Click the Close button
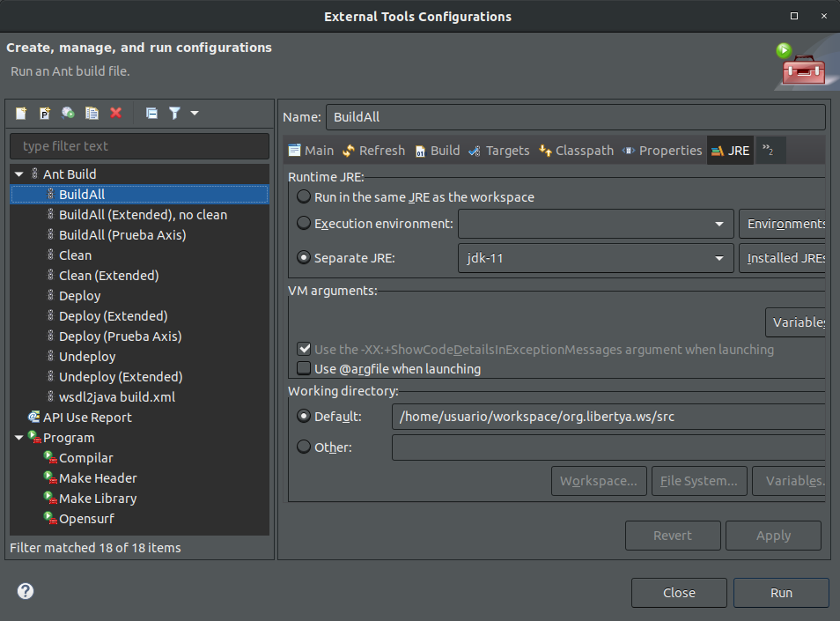840x621 pixels. click(679, 593)
